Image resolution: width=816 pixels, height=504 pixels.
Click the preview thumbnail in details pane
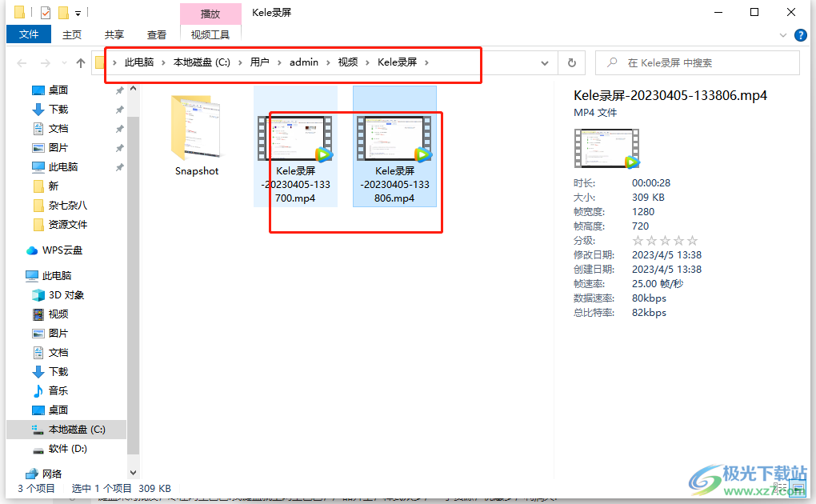[x=606, y=148]
